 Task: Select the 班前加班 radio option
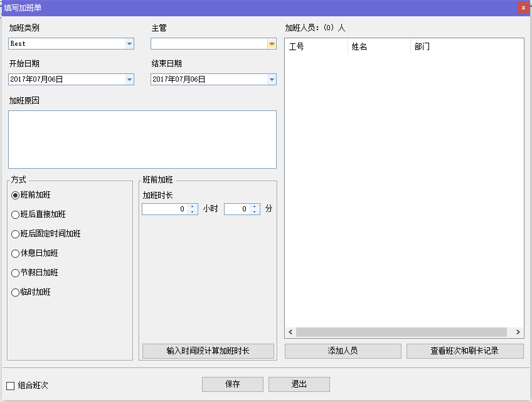(16, 195)
